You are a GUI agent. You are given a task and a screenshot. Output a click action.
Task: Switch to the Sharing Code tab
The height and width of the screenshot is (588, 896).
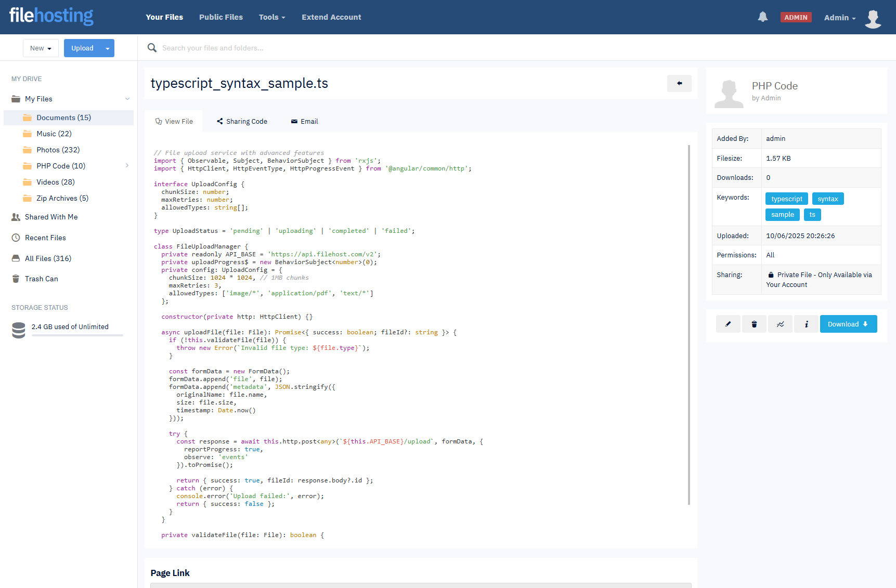pyautogui.click(x=242, y=121)
